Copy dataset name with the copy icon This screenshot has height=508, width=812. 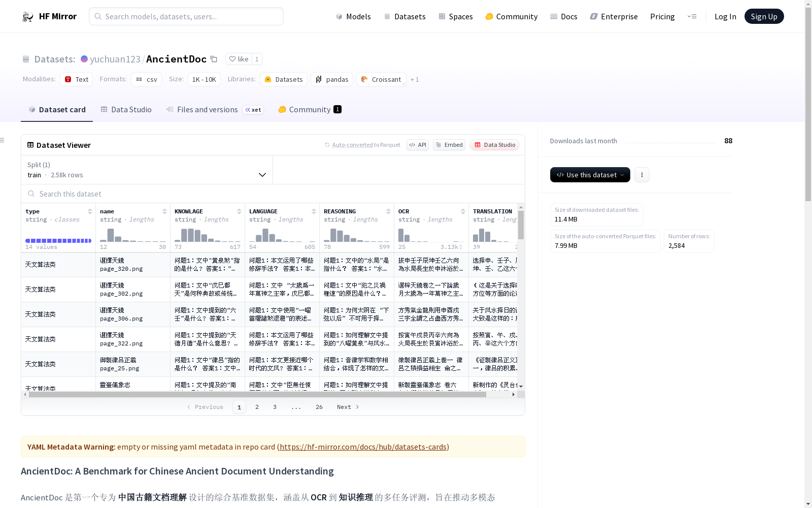(214, 59)
